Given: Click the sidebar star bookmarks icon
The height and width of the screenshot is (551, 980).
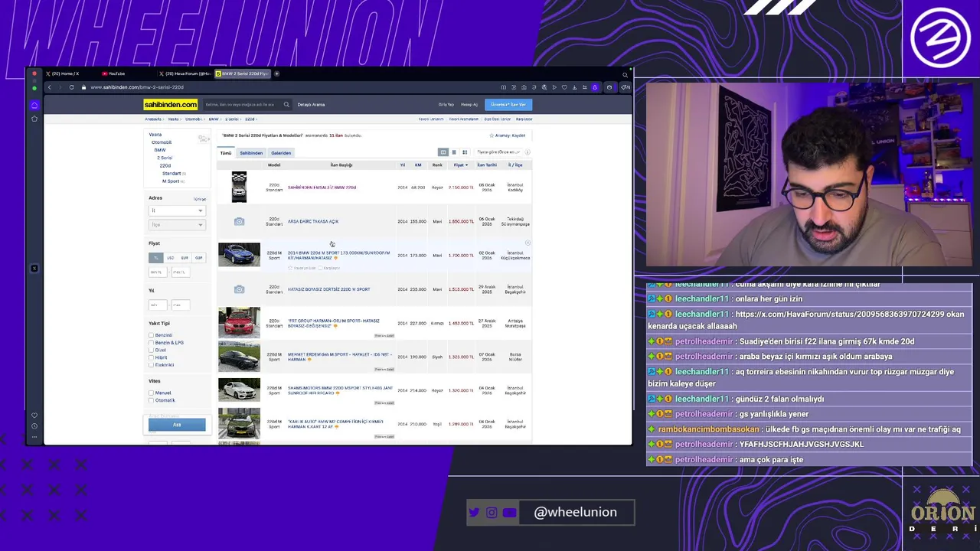Looking at the screenshot, I should [x=34, y=119].
